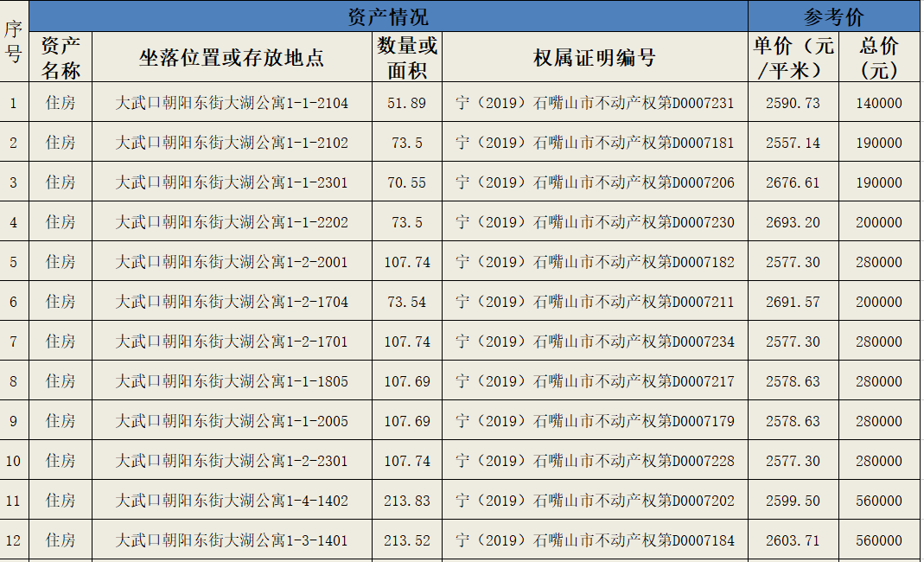Select address cell 大武口朝阳东街大湖公寓1-2-2001

(x=232, y=262)
